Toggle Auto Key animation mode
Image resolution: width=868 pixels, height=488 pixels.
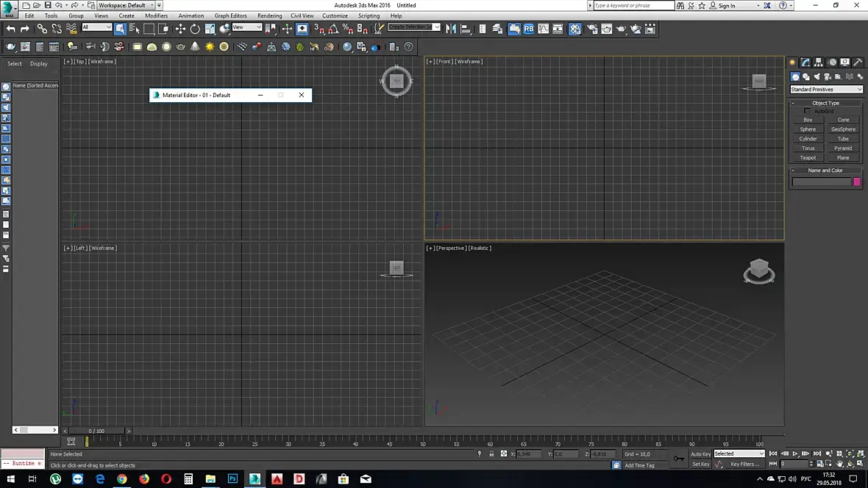point(700,453)
